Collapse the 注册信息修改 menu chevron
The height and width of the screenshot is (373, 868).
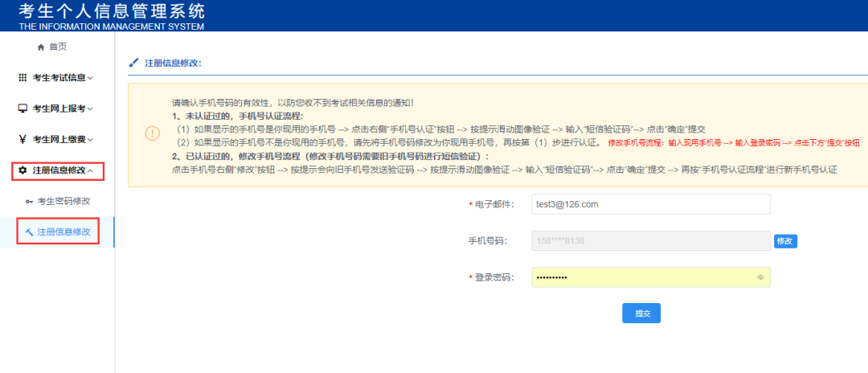[x=90, y=170]
